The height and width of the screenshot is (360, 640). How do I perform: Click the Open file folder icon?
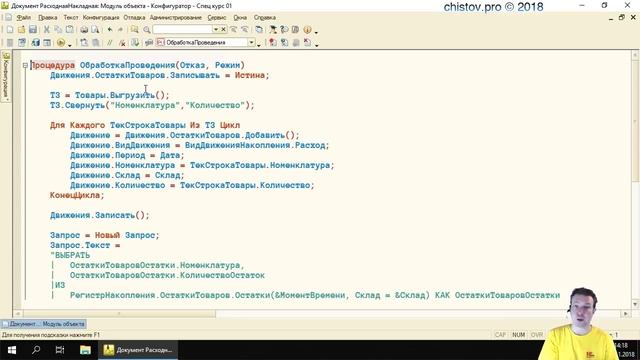pos(21,30)
